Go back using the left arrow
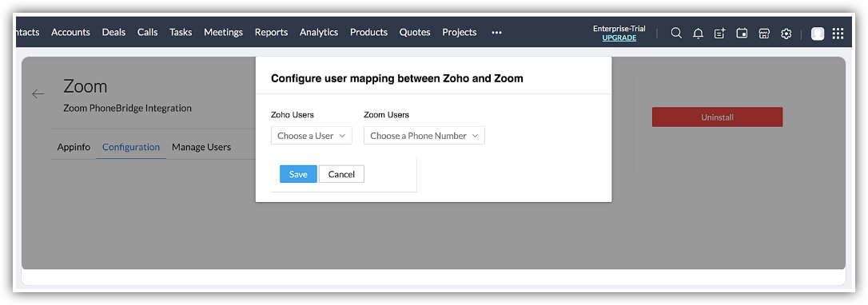Screen dimensions: 868x305 [38, 94]
